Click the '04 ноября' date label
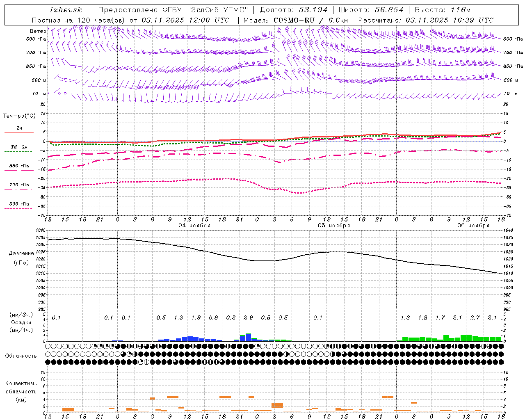The image size is (525, 420). point(194,225)
